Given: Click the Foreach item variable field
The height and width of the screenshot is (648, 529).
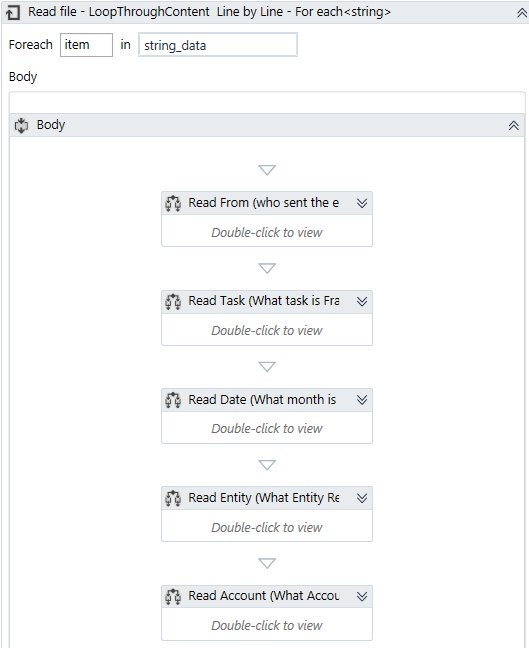Looking at the screenshot, I should pyautogui.click(x=86, y=45).
